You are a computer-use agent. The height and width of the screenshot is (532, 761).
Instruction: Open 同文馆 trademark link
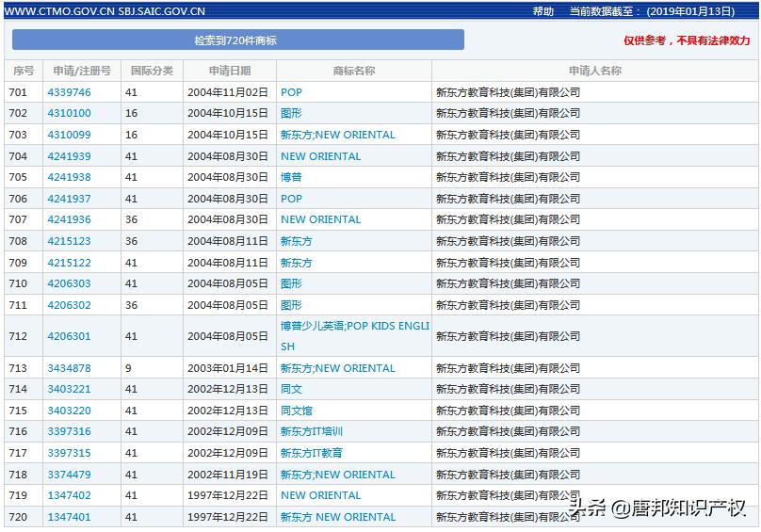pyautogui.click(x=297, y=411)
